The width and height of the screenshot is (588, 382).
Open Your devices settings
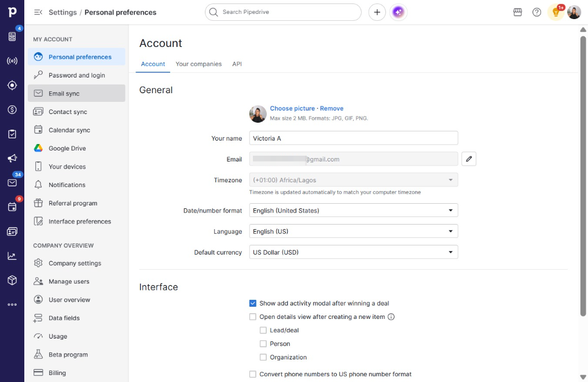(76, 167)
